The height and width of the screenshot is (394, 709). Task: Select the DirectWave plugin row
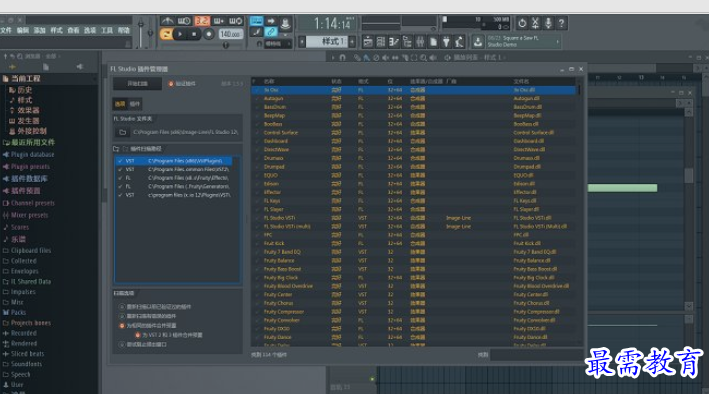[414, 150]
